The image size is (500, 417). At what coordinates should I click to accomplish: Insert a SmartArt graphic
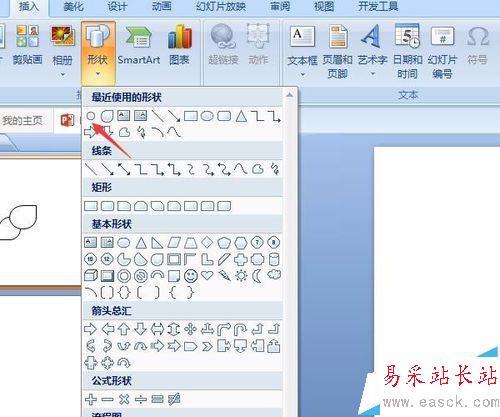(139, 45)
